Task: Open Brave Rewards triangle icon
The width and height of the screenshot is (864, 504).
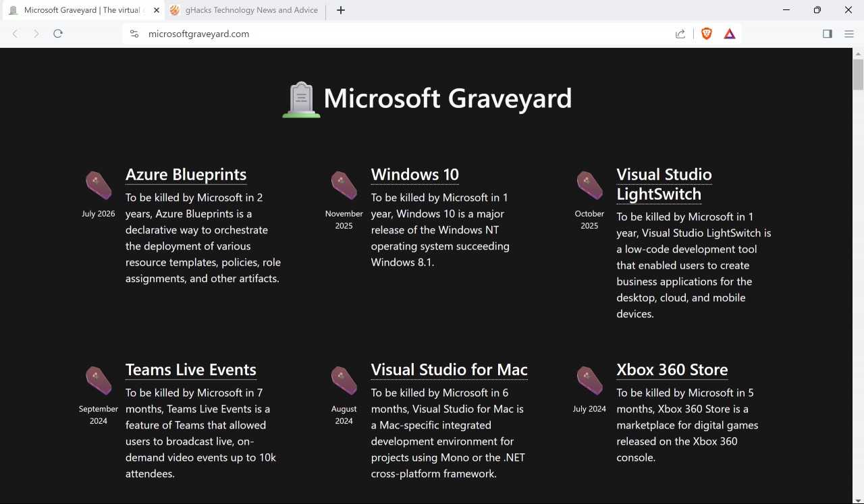Action: coord(730,34)
